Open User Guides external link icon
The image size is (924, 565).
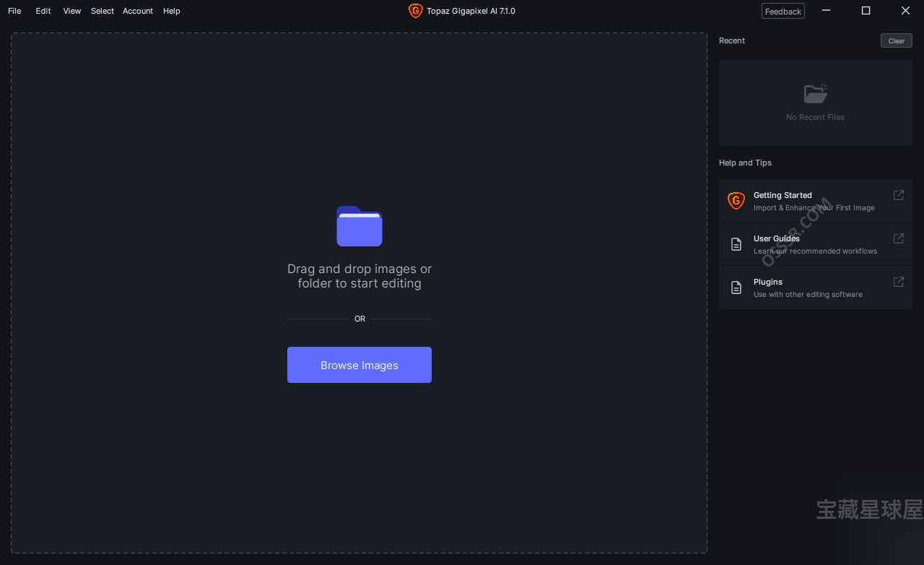[899, 238]
